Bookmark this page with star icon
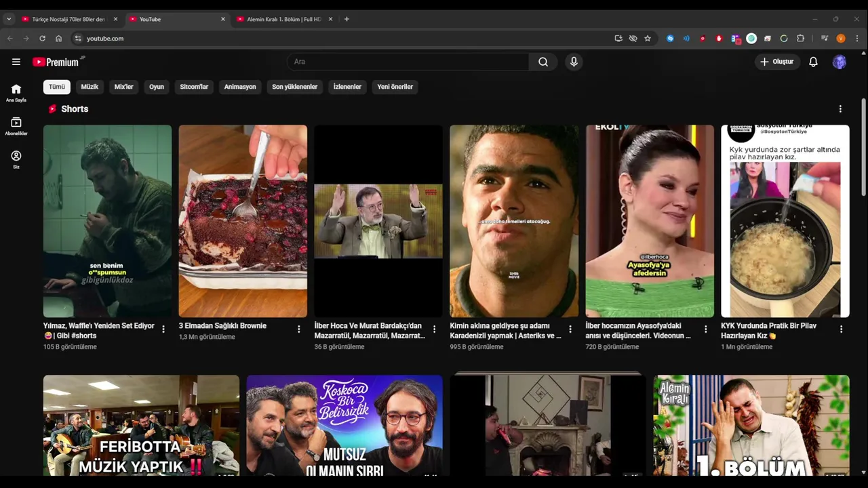868x488 pixels. click(648, 39)
